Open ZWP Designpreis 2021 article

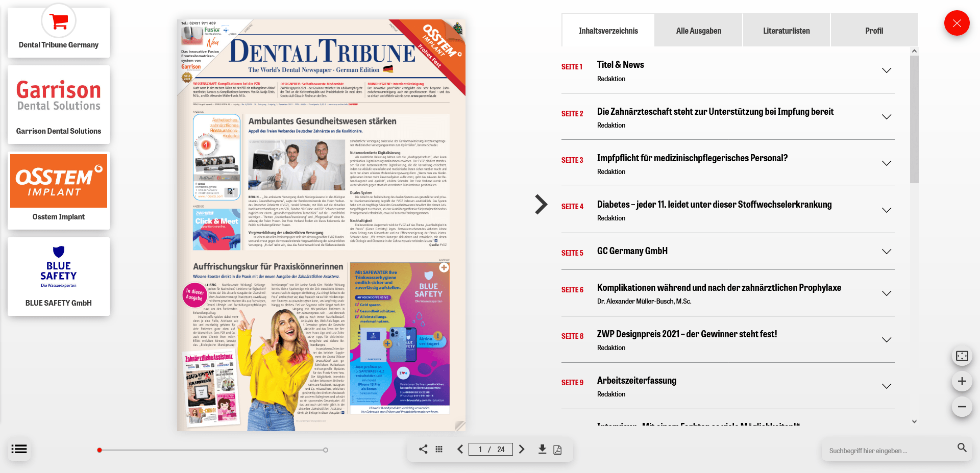[687, 334]
